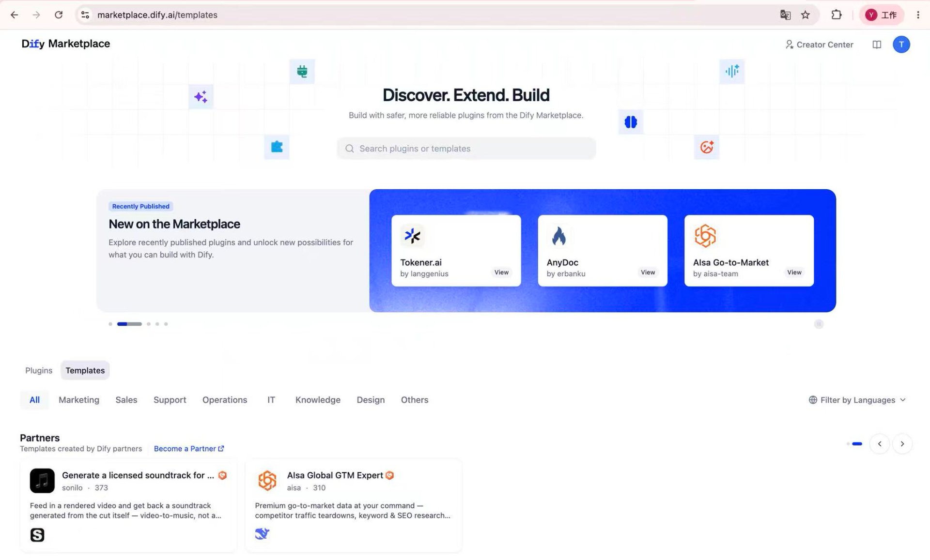Click the AIsa Go-to-Market logo icon
The width and height of the screenshot is (930, 560).
tap(705, 236)
